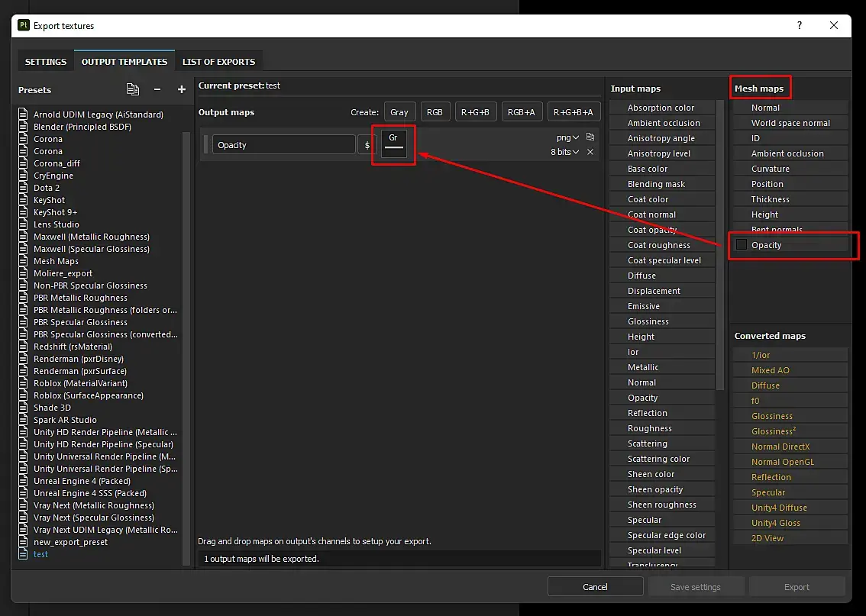Click the document icon of Mesh Maps preset
This screenshot has width=866, height=616.
tap(23, 261)
